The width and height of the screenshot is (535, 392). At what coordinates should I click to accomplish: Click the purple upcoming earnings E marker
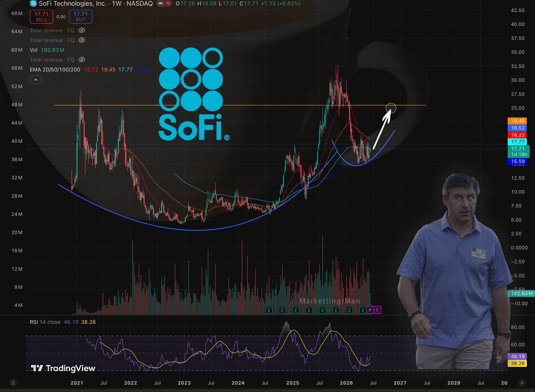[376, 309]
